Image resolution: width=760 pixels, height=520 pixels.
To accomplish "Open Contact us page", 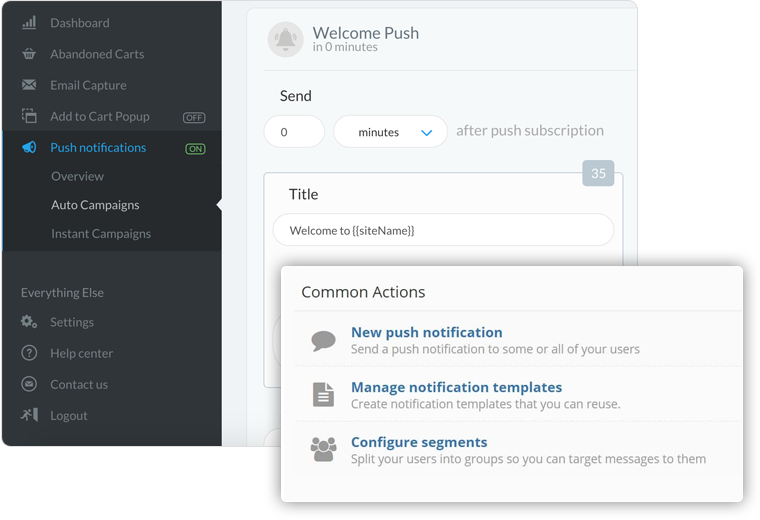I will tap(79, 384).
